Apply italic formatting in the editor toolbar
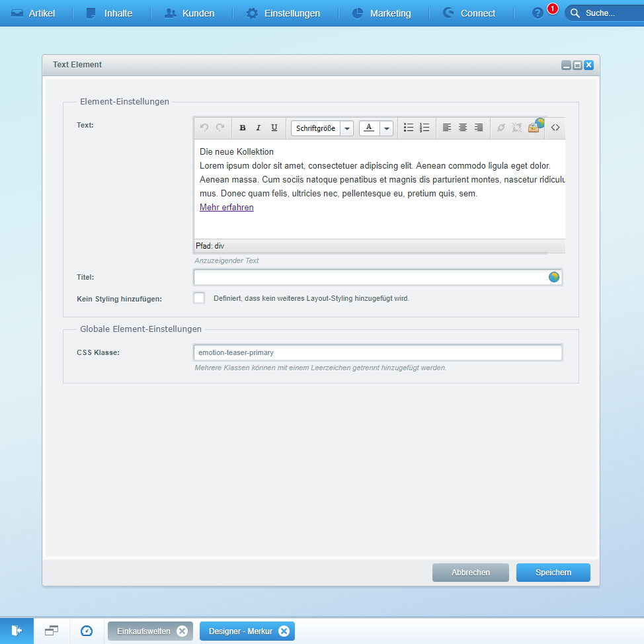 click(x=259, y=128)
